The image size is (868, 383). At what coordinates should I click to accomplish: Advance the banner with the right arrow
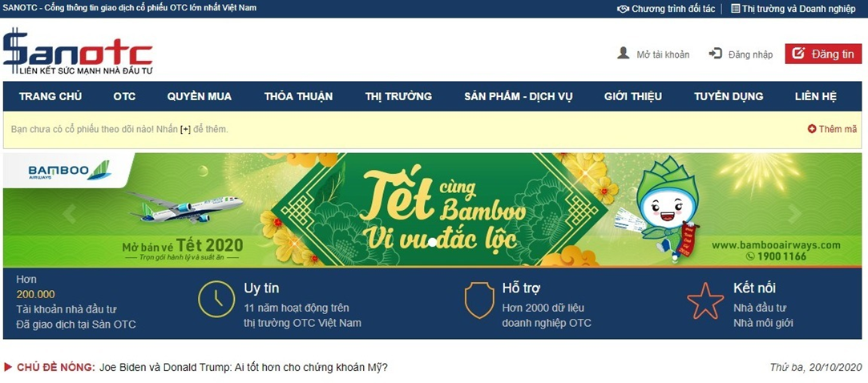[795, 213]
